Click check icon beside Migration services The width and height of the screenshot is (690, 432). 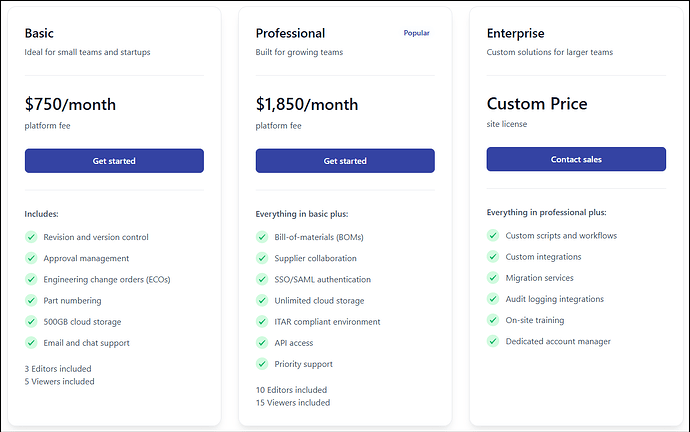[493, 278]
